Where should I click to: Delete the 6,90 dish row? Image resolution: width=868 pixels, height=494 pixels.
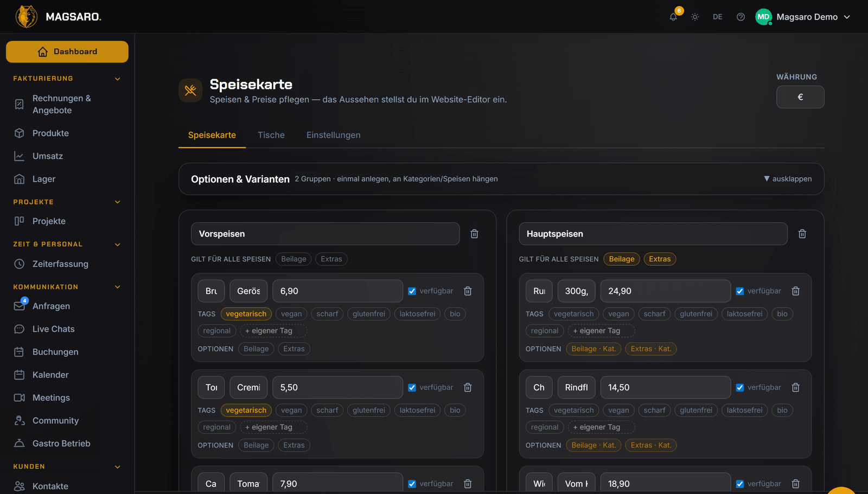[x=468, y=291]
